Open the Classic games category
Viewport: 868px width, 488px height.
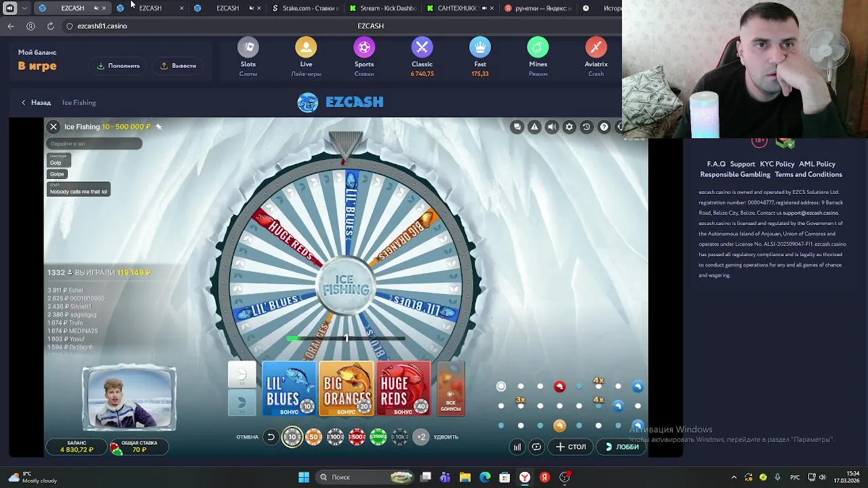pos(422,47)
